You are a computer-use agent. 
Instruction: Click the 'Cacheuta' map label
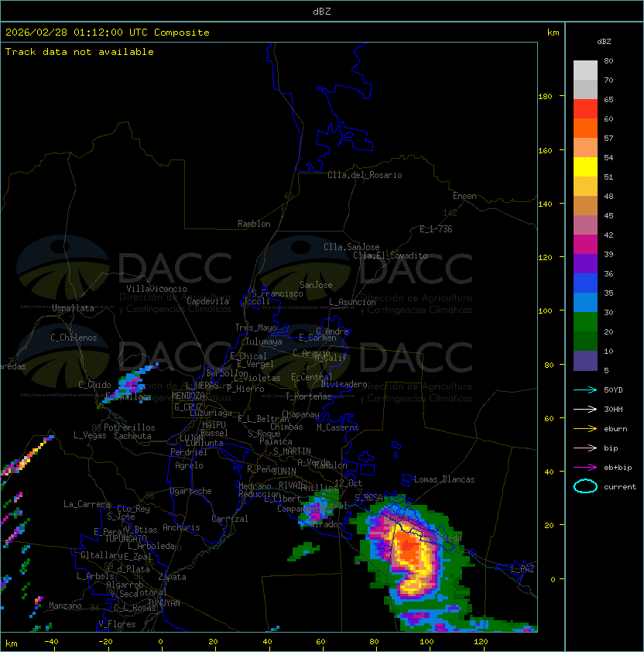tap(132, 436)
